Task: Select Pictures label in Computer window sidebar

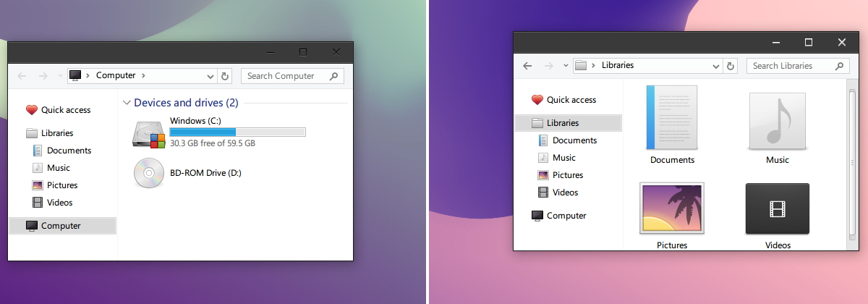Action: (62, 185)
